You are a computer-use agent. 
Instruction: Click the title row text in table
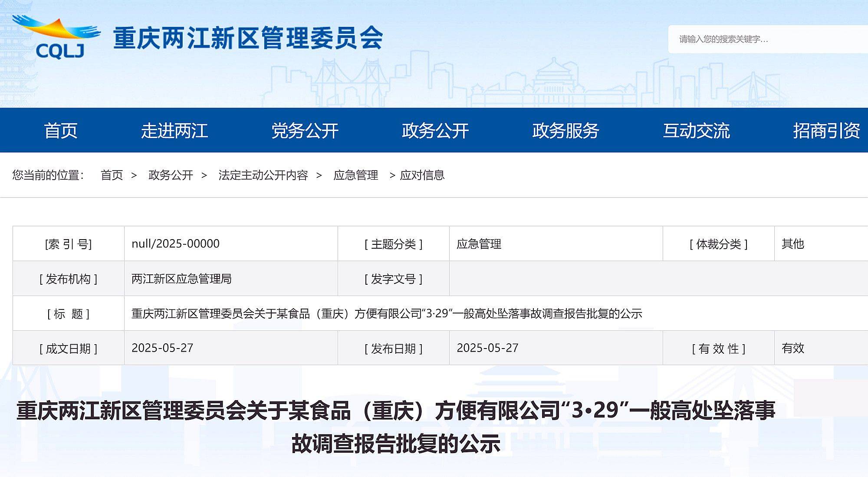pyautogui.click(x=387, y=313)
